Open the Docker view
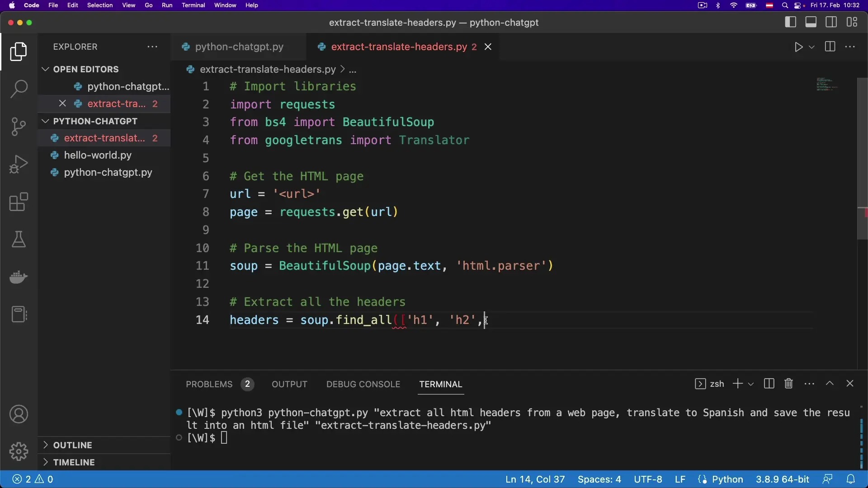 19,277
